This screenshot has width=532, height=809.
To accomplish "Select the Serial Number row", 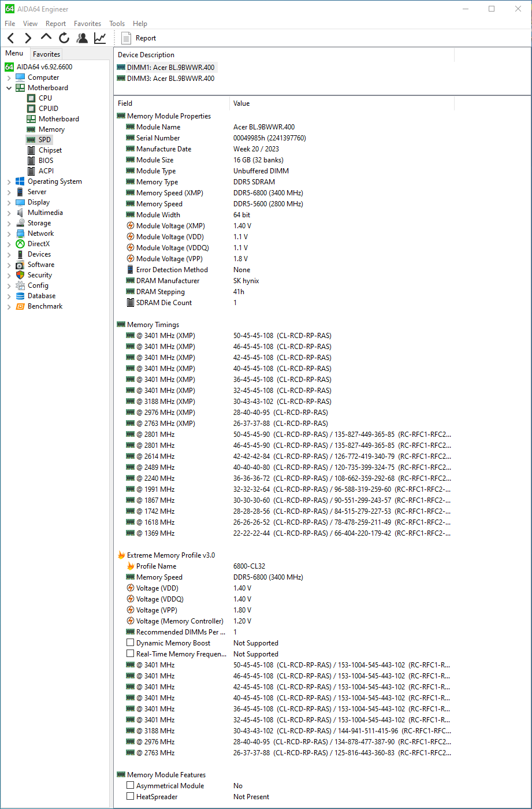I will [x=283, y=138].
